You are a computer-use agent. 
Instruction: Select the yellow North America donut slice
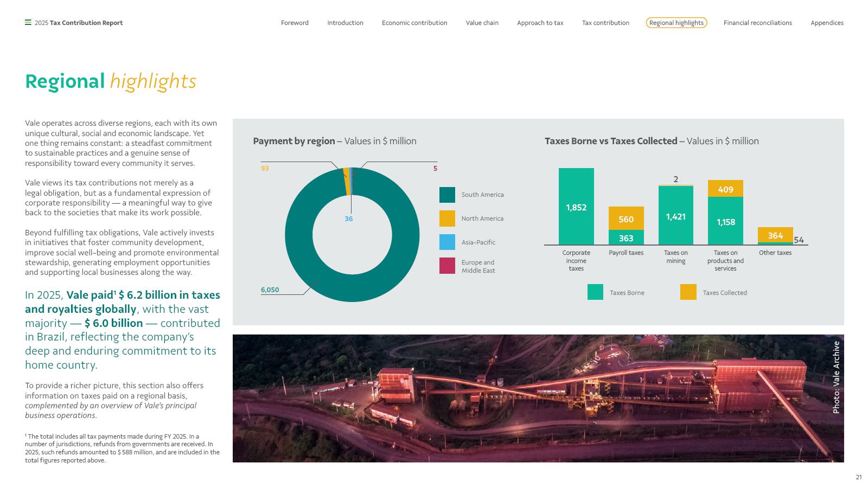346,182
